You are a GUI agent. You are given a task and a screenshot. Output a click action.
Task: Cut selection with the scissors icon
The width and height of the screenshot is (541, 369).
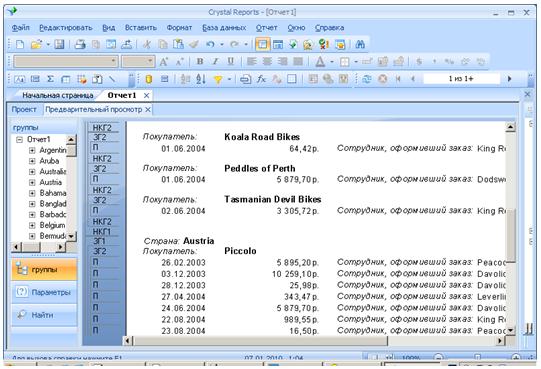(x=147, y=45)
